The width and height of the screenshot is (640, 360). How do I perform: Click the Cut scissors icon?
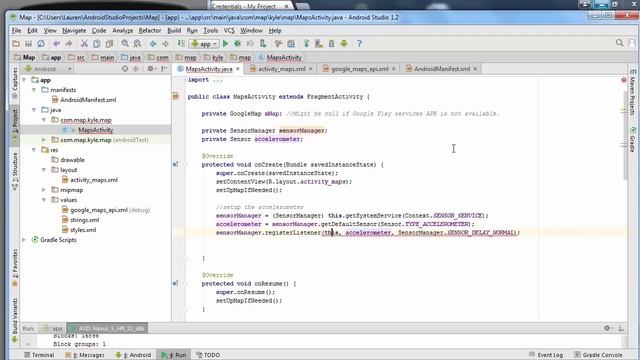(84, 44)
